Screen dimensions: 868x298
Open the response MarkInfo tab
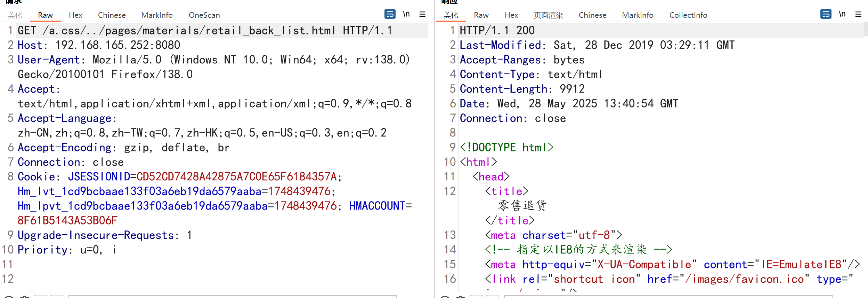click(x=638, y=15)
